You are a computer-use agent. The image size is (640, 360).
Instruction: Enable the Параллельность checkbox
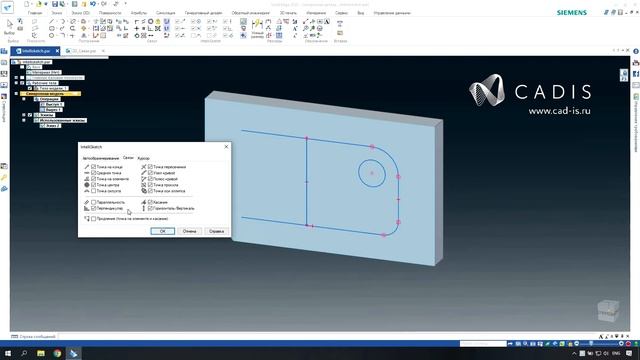click(93, 202)
